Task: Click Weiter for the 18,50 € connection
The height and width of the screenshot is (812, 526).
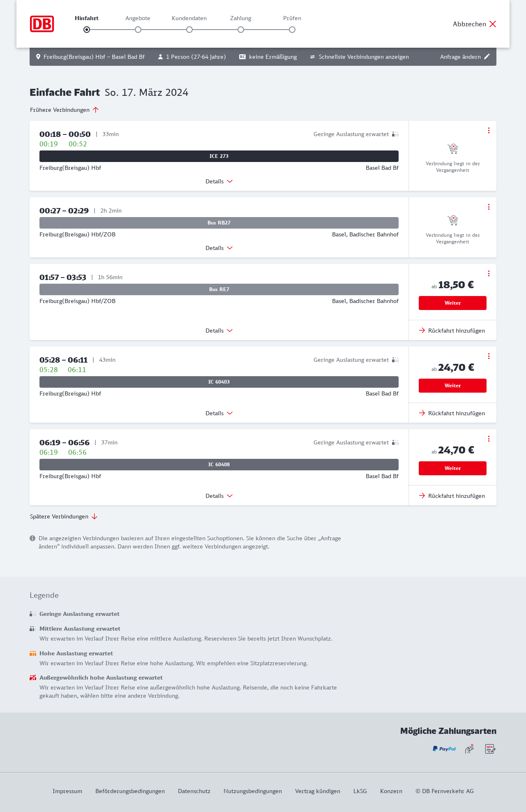Action: point(452,303)
